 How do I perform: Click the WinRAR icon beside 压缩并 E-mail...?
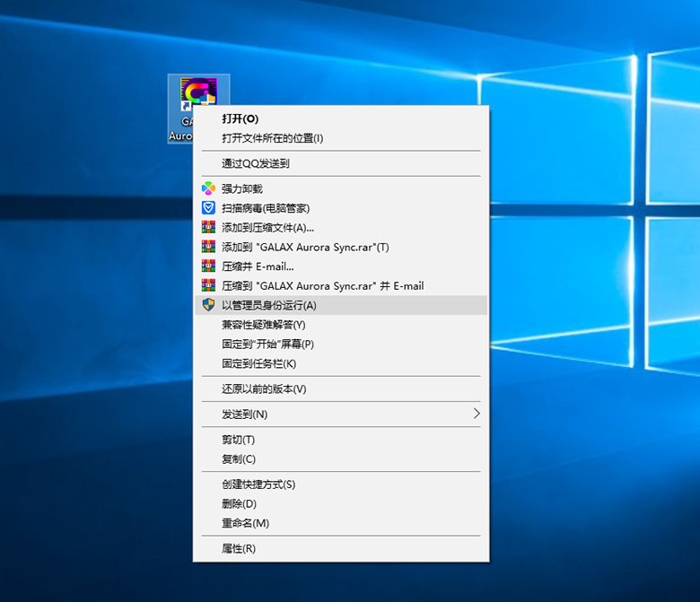[x=208, y=266]
